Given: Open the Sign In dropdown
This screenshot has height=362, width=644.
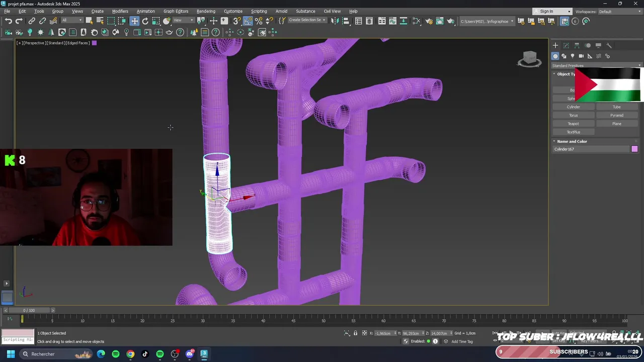Looking at the screenshot, I should click(x=552, y=12).
